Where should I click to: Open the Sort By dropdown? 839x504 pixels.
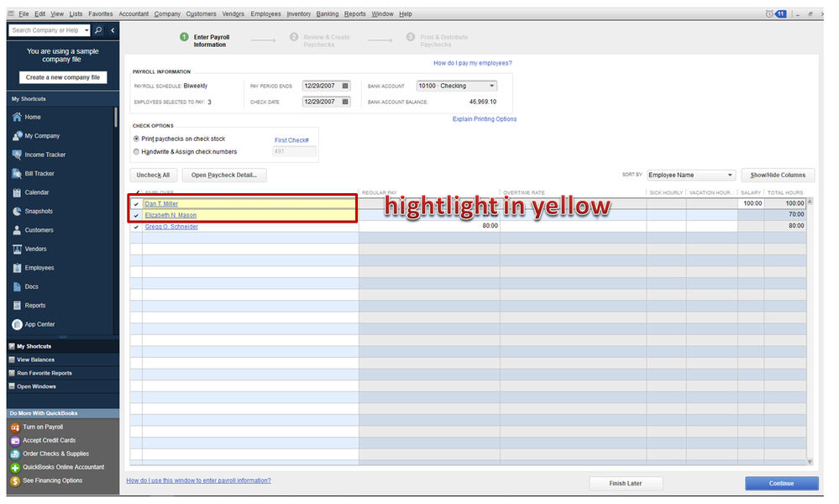(691, 175)
